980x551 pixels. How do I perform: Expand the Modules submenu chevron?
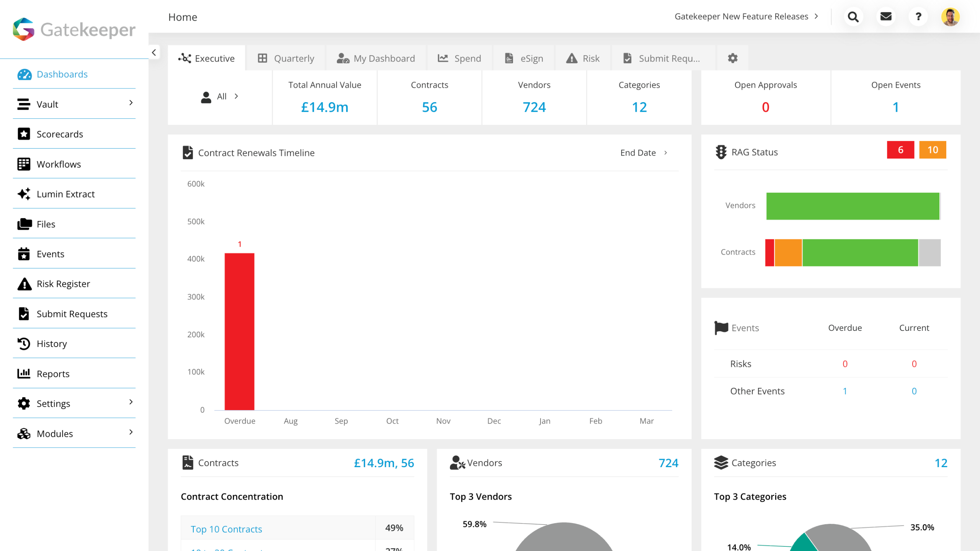[x=131, y=432]
